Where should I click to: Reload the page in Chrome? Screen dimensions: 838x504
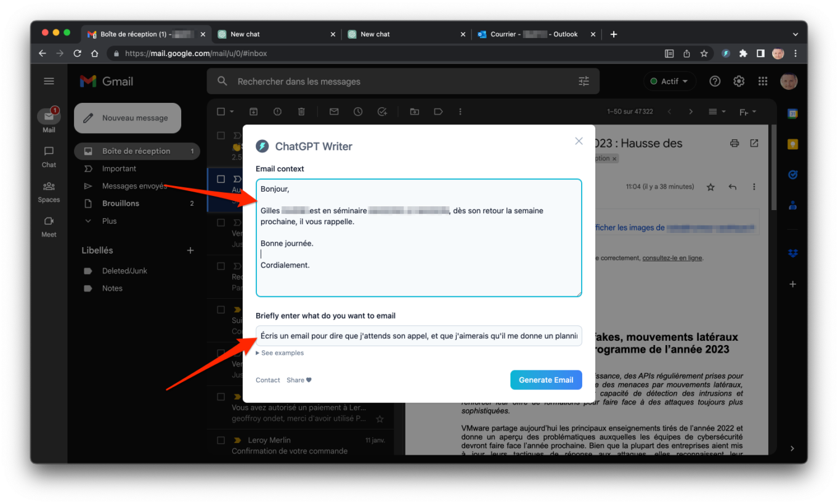coord(77,54)
